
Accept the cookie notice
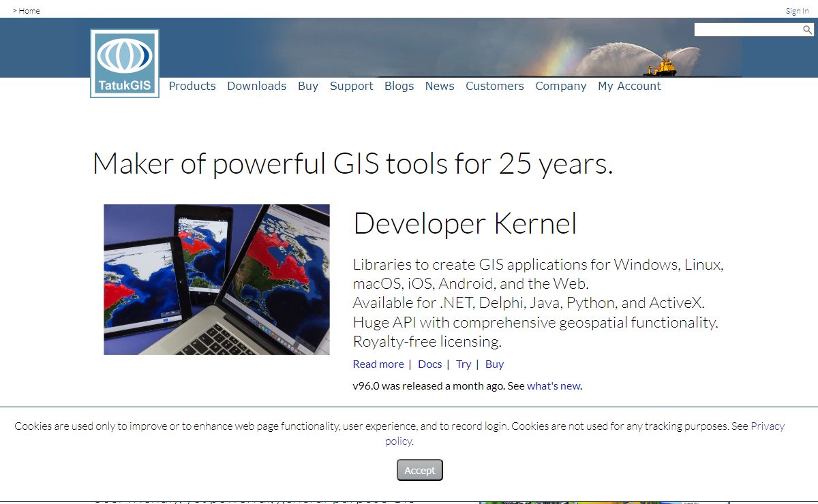point(420,470)
